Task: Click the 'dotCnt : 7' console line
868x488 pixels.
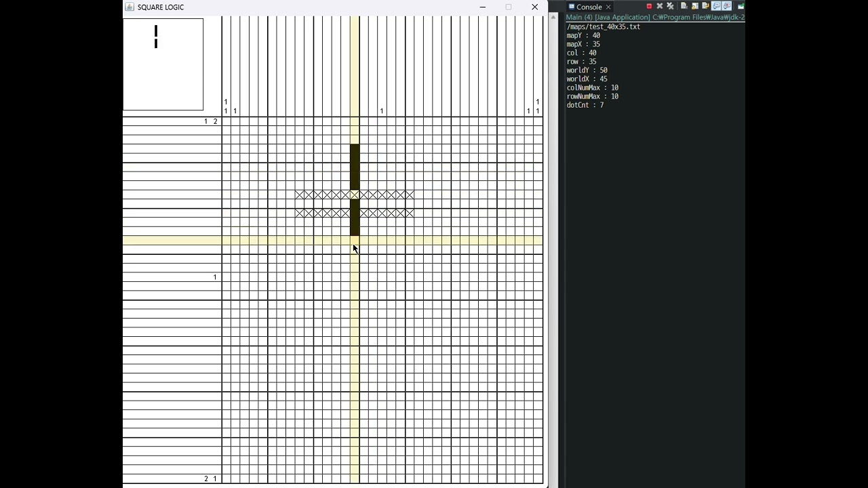Action: [585, 105]
